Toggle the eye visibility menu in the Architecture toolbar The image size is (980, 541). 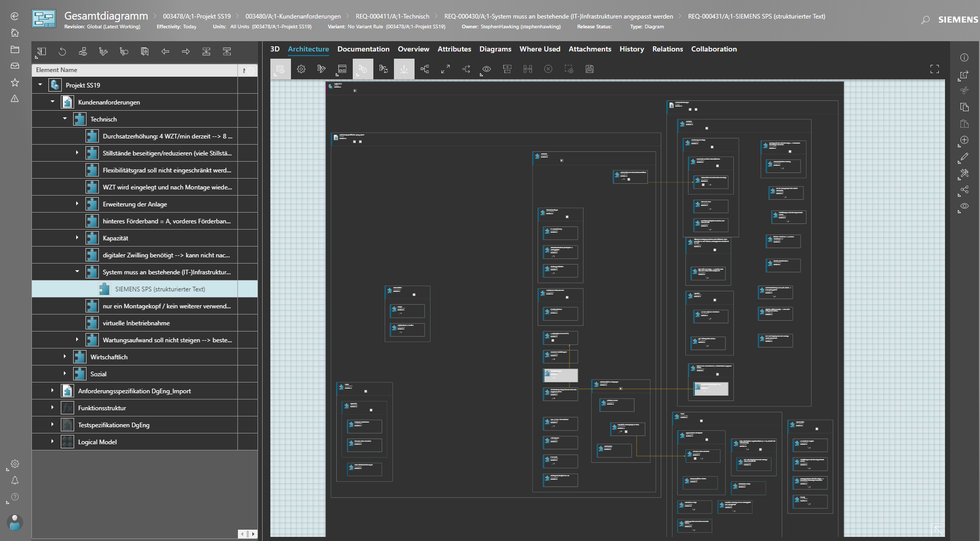[x=487, y=69]
